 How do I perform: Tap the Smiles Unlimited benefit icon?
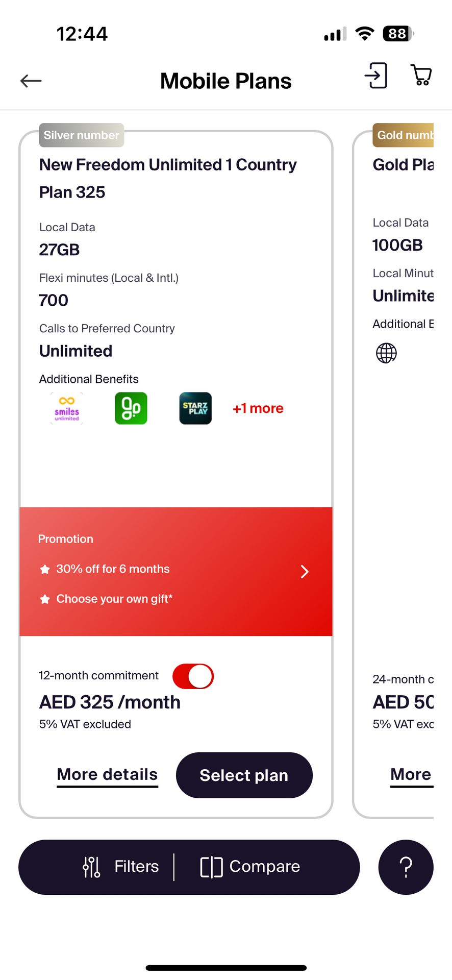pos(67,408)
